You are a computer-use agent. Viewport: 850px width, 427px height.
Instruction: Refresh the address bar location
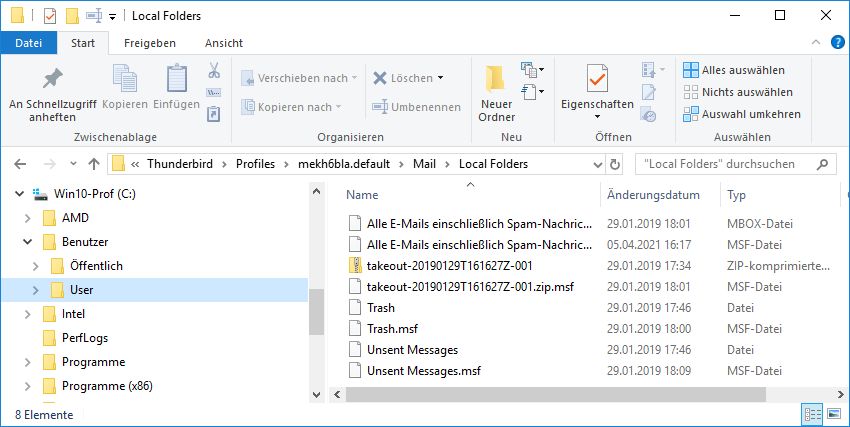point(615,163)
